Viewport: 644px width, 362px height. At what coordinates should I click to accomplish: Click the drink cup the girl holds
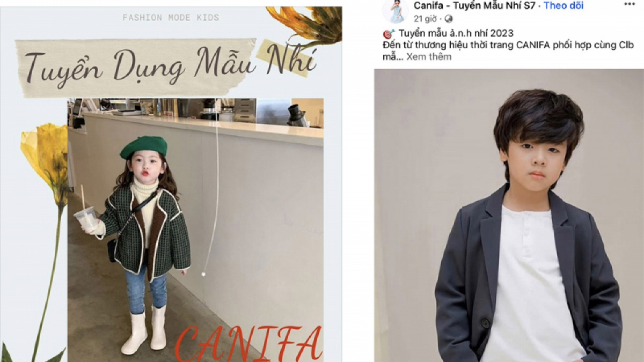(86, 218)
